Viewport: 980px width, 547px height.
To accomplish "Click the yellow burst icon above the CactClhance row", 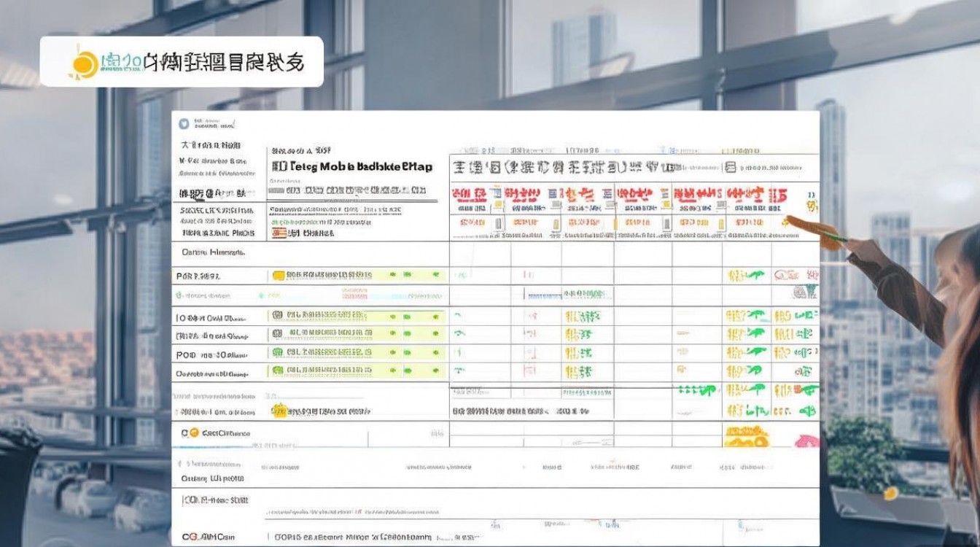I will tap(279, 411).
